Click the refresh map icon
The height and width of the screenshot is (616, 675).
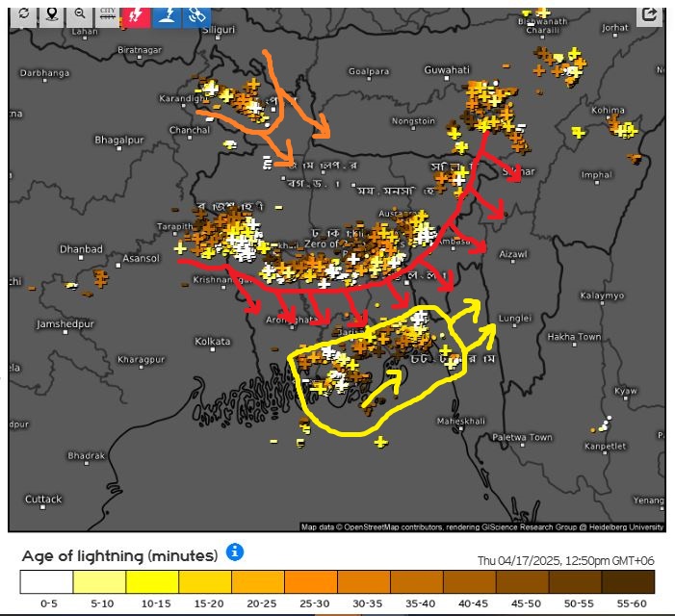click(x=23, y=14)
